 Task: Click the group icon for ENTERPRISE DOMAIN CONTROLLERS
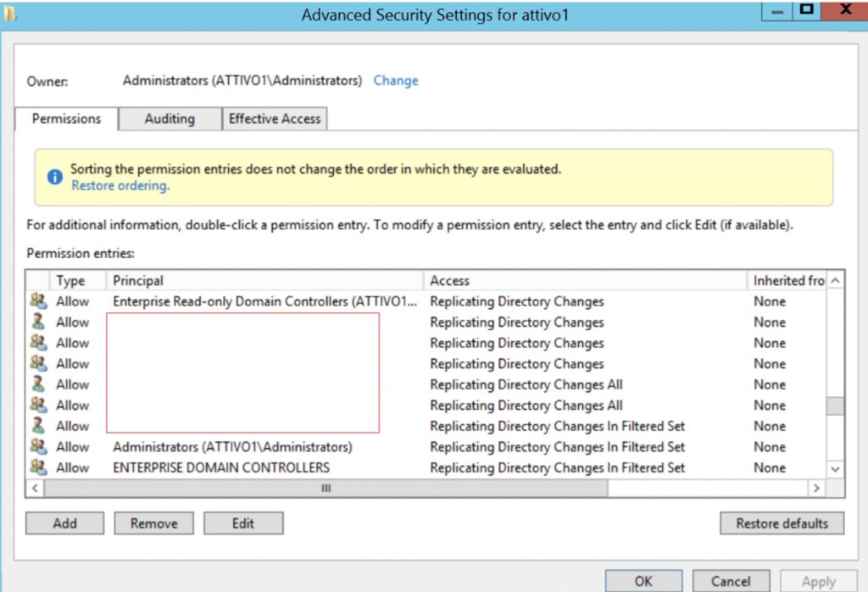[37, 467]
